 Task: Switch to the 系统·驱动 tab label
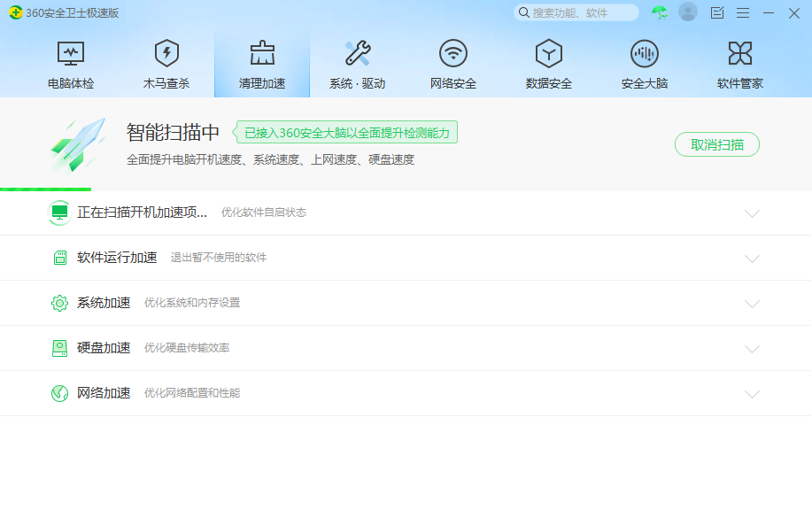tap(358, 83)
